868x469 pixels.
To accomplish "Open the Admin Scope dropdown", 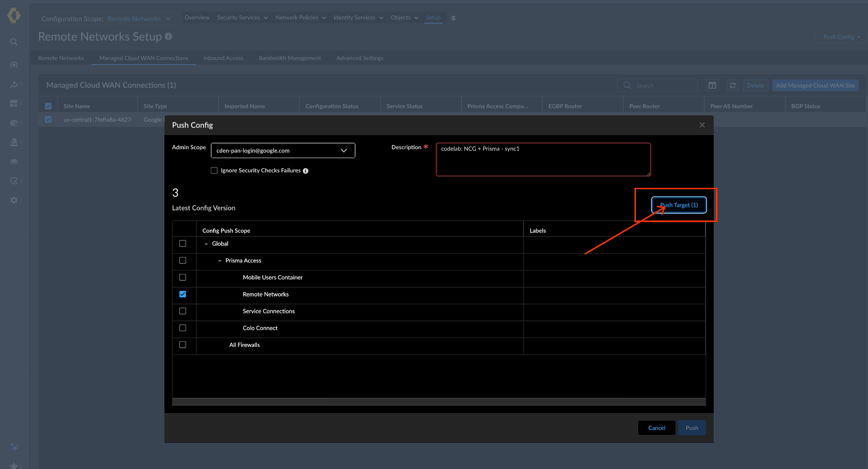I will point(283,151).
